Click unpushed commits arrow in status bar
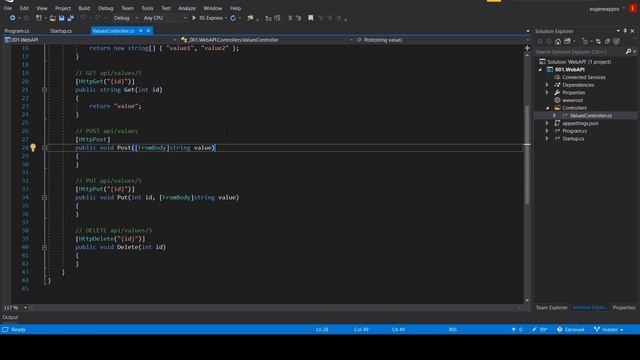640x360 pixels. pos(517,329)
